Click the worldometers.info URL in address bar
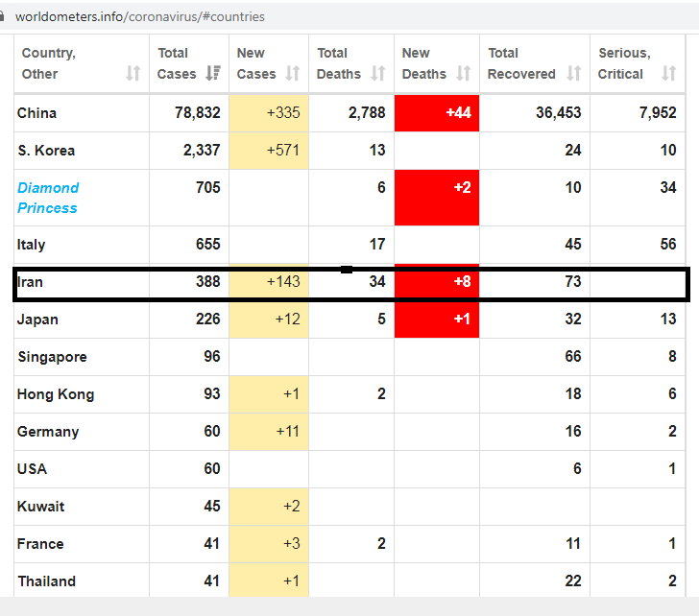The height and width of the screenshot is (616, 699). [x=140, y=16]
